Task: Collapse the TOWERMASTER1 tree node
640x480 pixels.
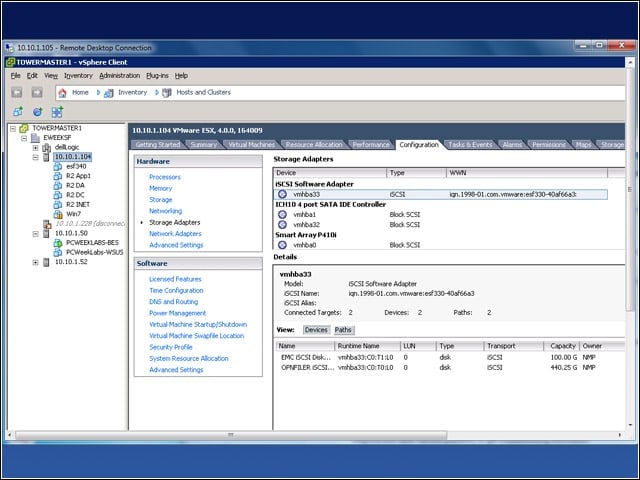Action: click(13, 129)
